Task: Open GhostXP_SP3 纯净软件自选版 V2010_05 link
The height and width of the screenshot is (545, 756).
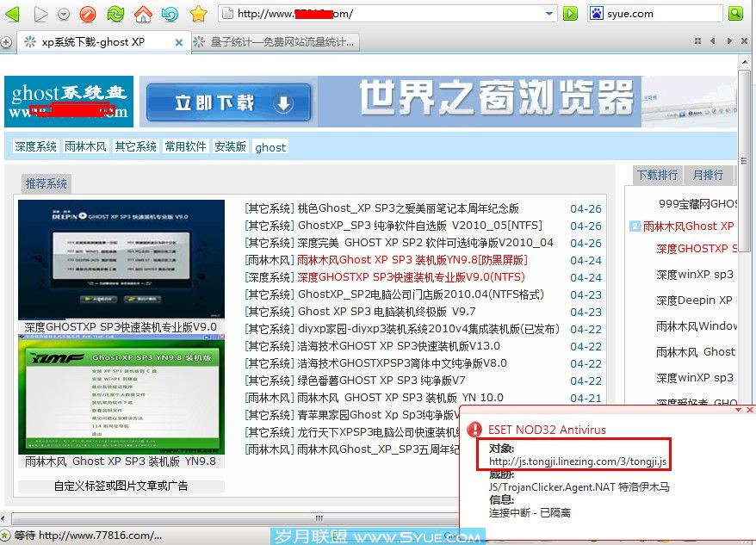Action: 420,226
